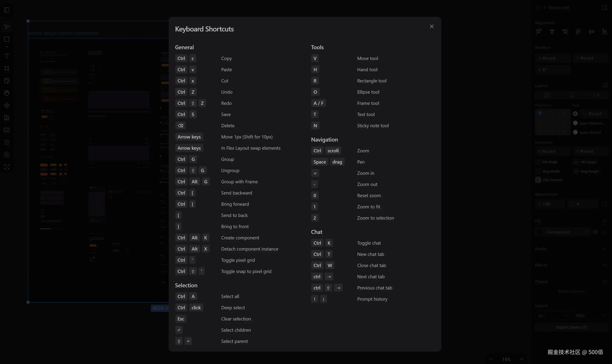Click the --background fill color swatch
612x364 pixels.
539,232
